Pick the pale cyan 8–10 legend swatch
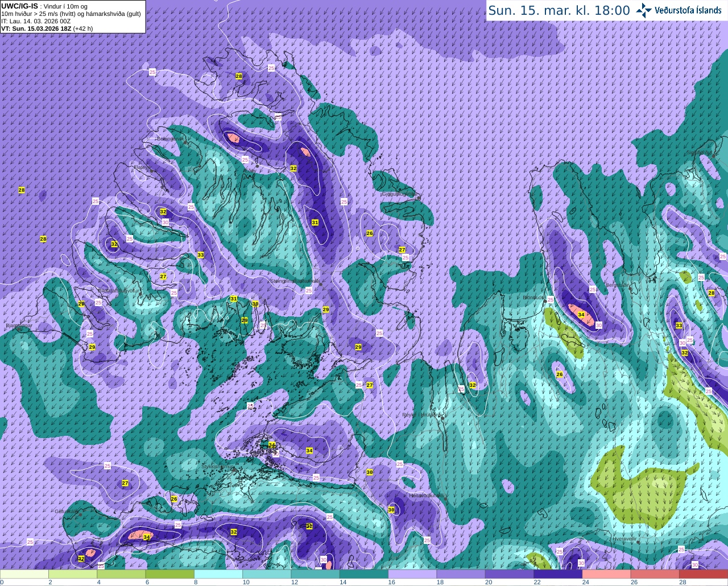Viewport: 728px width, 586px height. [219, 574]
